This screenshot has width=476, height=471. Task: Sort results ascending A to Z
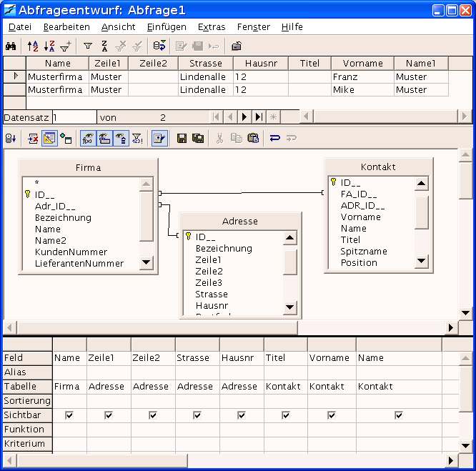click(33, 46)
